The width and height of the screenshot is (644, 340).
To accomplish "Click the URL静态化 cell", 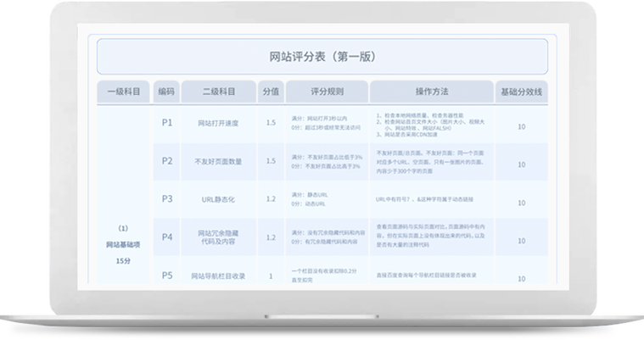I will coord(218,199).
